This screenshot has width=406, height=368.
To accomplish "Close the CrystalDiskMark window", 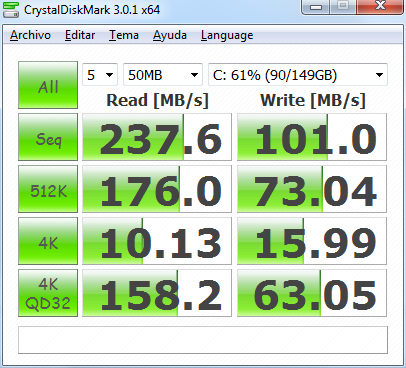I will coord(380,7).
